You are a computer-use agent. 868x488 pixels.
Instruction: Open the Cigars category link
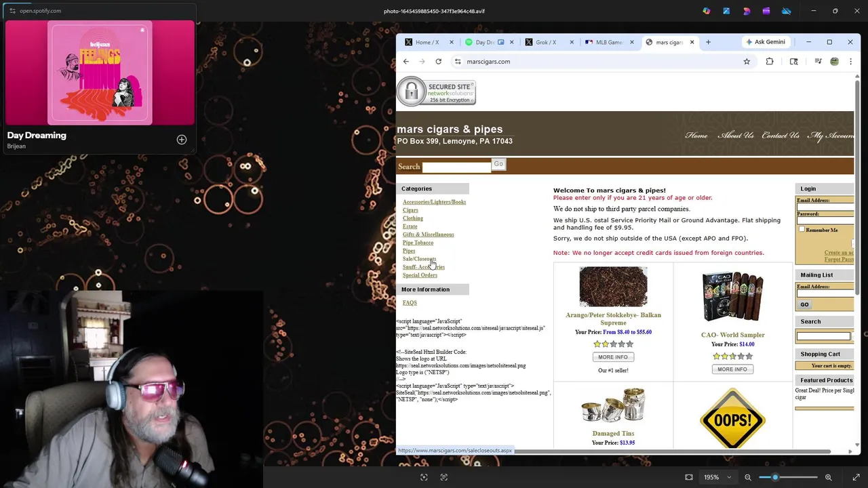(x=410, y=210)
